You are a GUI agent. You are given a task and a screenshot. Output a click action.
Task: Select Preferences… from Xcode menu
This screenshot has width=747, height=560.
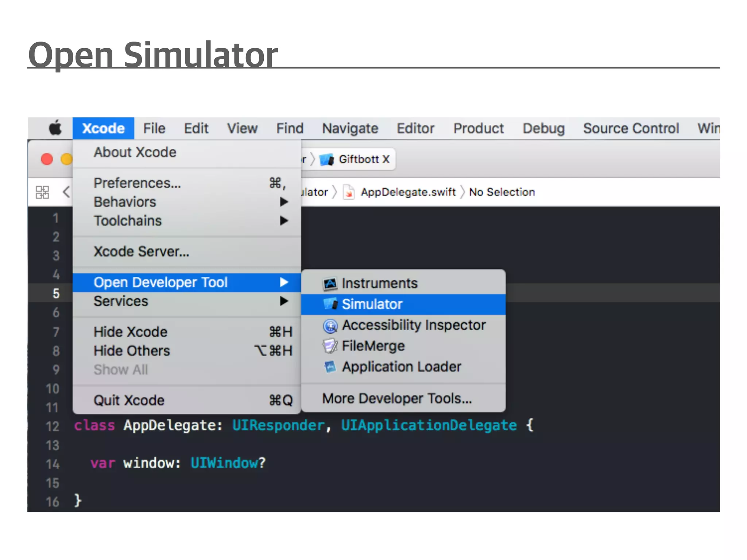tap(137, 183)
